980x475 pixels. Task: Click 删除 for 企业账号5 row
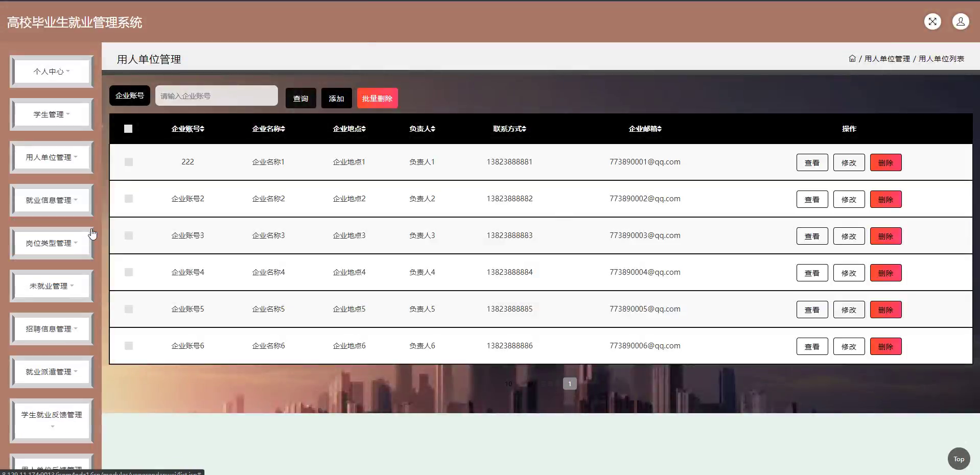coord(885,310)
